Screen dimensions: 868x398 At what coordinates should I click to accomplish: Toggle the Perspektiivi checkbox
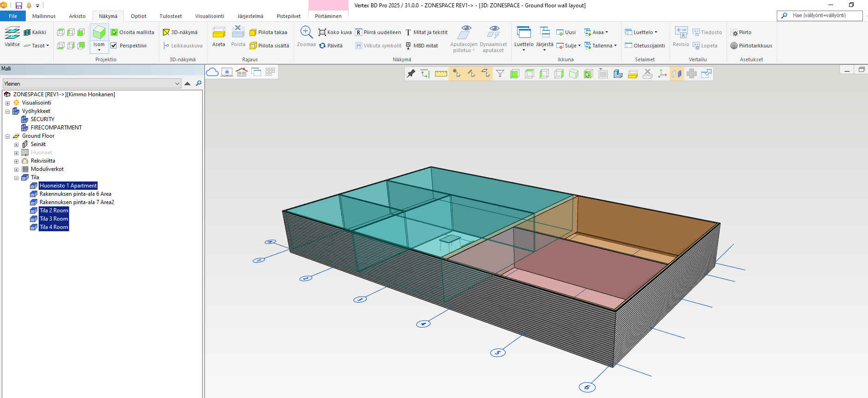tap(114, 46)
